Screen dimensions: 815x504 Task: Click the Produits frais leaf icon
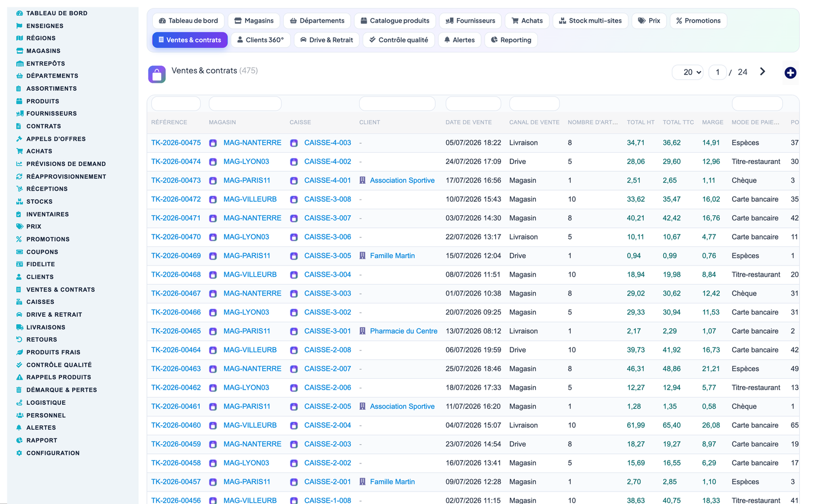[x=19, y=352]
